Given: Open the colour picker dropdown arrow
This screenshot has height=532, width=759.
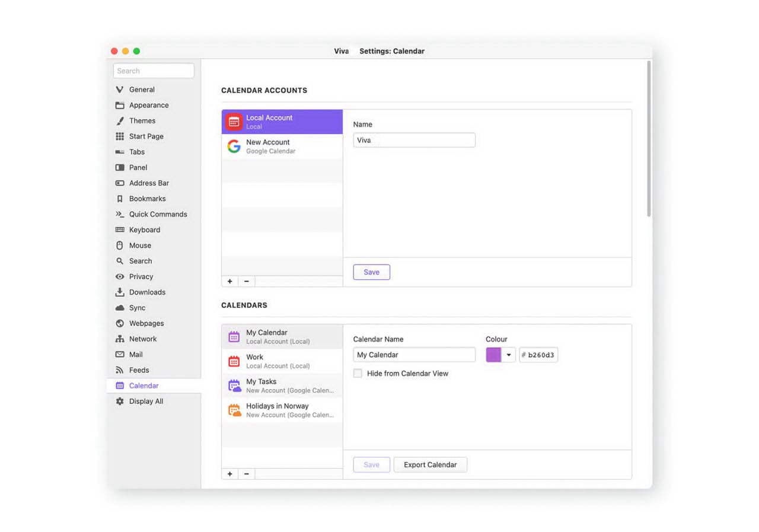Looking at the screenshot, I should tap(509, 355).
